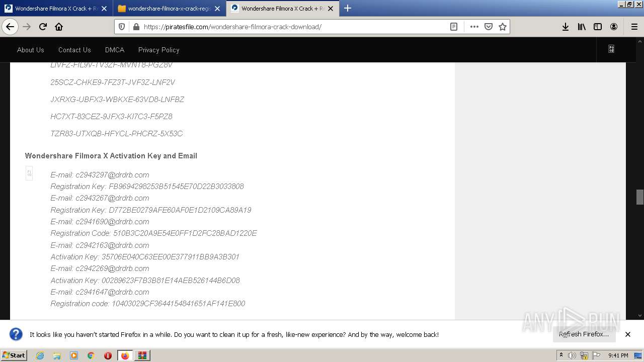Screen dimensions: 644x362
Task: Reload the current page
Action: click(43, 27)
